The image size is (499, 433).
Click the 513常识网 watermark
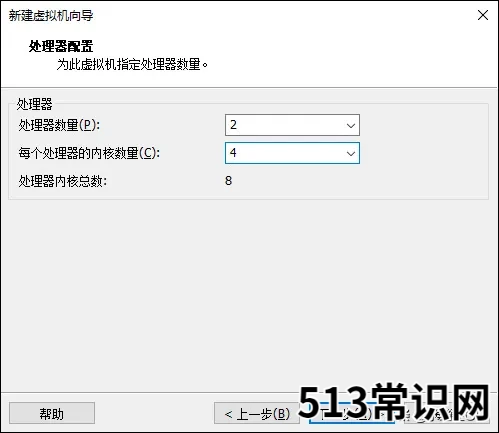click(394, 402)
